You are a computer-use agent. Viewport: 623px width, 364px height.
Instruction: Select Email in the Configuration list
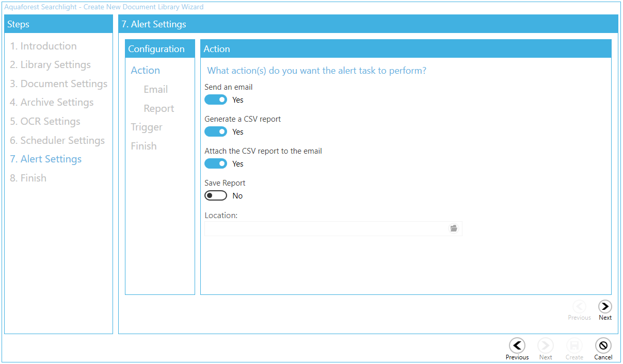pos(155,89)
